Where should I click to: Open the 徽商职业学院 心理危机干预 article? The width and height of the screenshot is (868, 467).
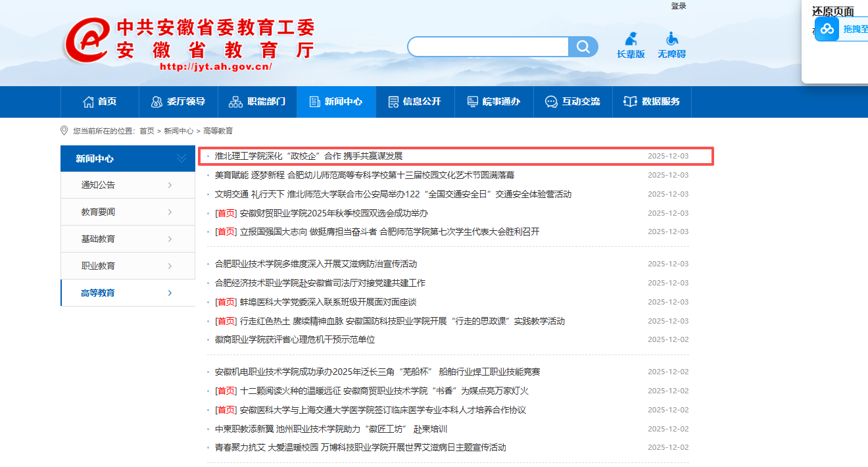pyautogui.click(x=295, y=340)
